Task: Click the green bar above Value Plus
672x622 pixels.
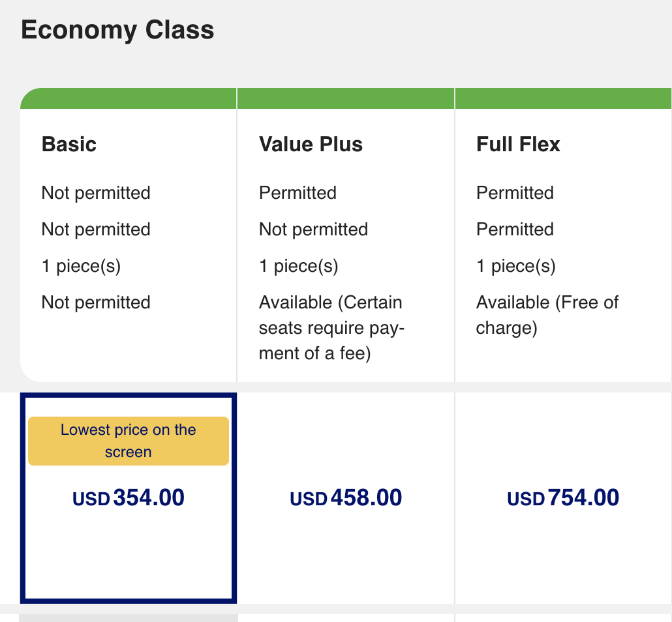Action: coord(346,98)
